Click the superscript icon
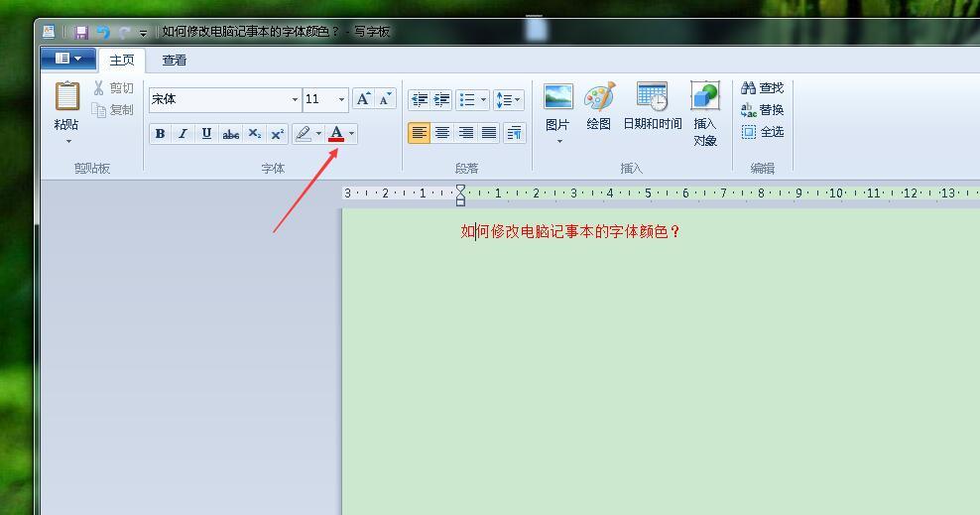 tap(278, 134)
